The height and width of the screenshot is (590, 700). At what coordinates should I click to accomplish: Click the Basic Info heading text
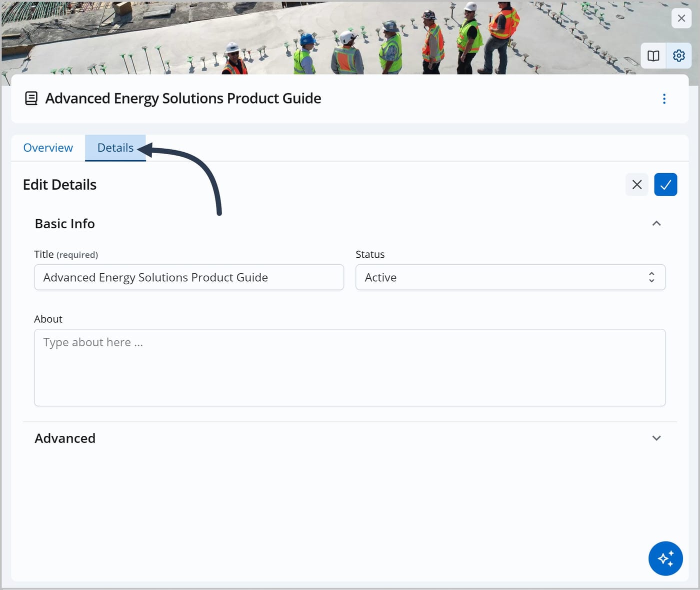(64, 224)
